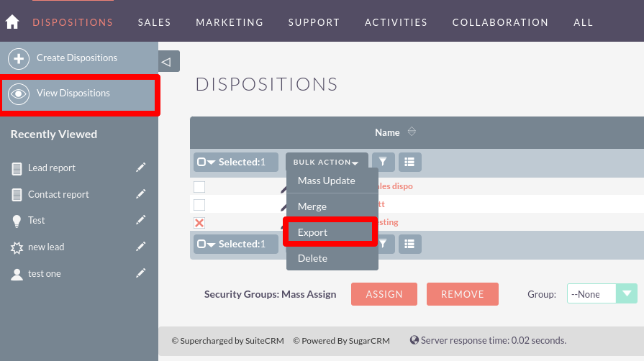Open the Create Dispositions link
Viewport: 644px width, 361px height.
(x=77, y=58)
